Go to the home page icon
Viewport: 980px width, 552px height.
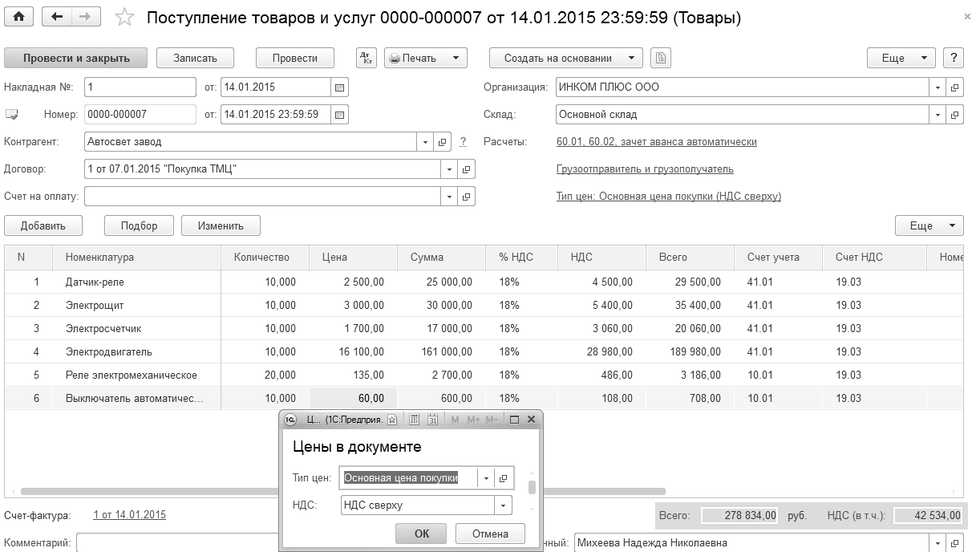pos(18,17)
